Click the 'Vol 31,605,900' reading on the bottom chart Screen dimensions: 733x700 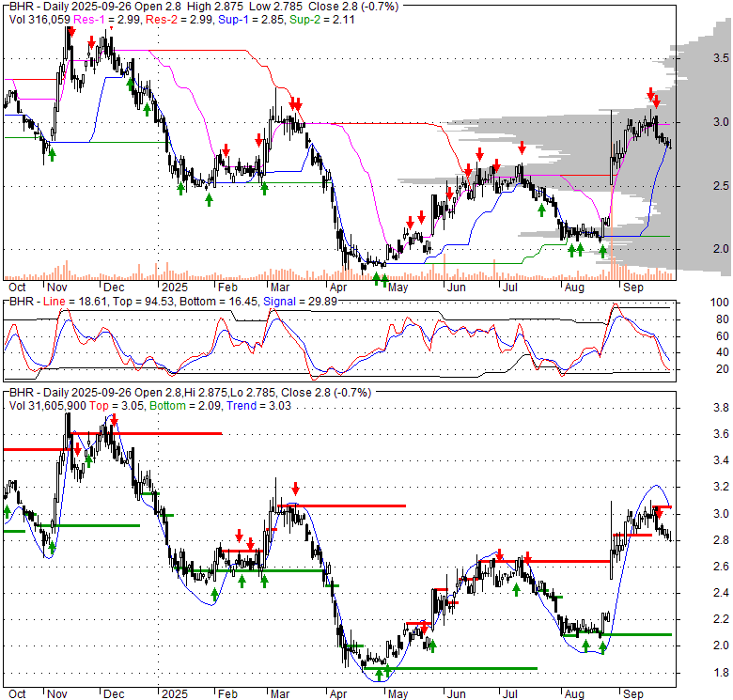[48, 406]
